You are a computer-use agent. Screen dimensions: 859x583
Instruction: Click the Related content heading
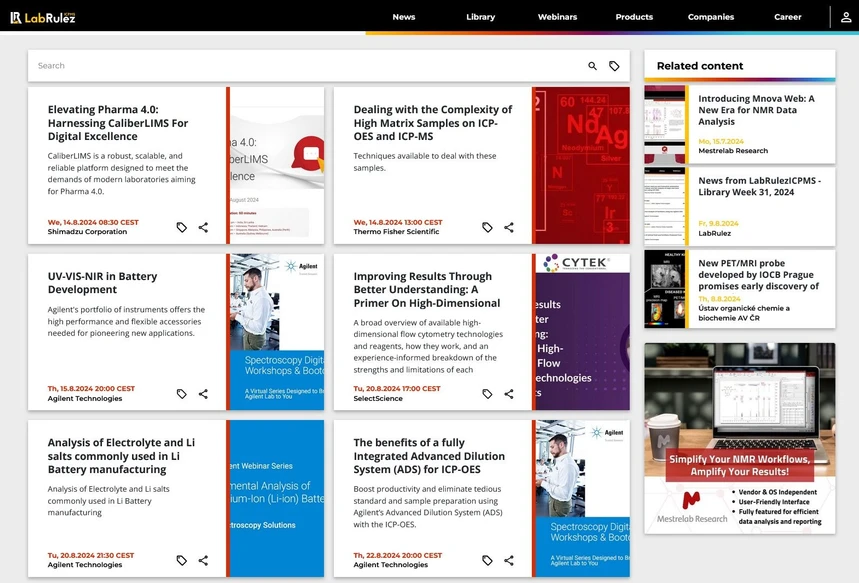[700, 66]
